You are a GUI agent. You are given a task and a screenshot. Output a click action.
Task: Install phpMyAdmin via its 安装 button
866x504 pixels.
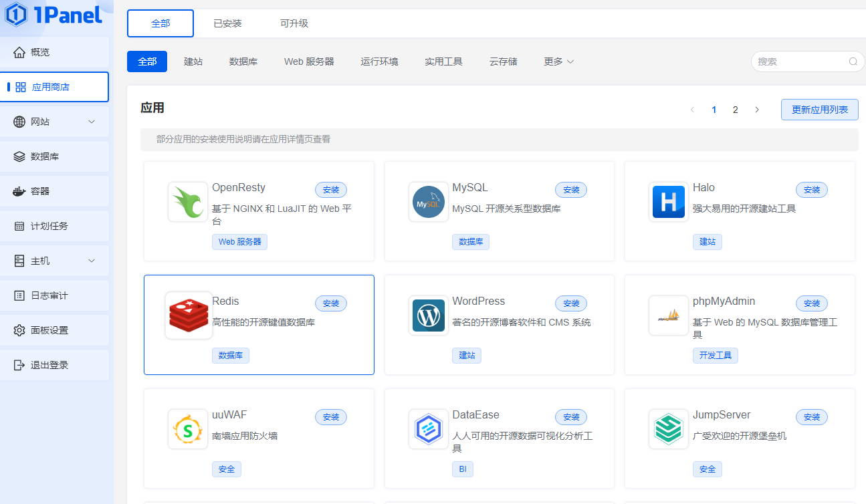(812, 303)
